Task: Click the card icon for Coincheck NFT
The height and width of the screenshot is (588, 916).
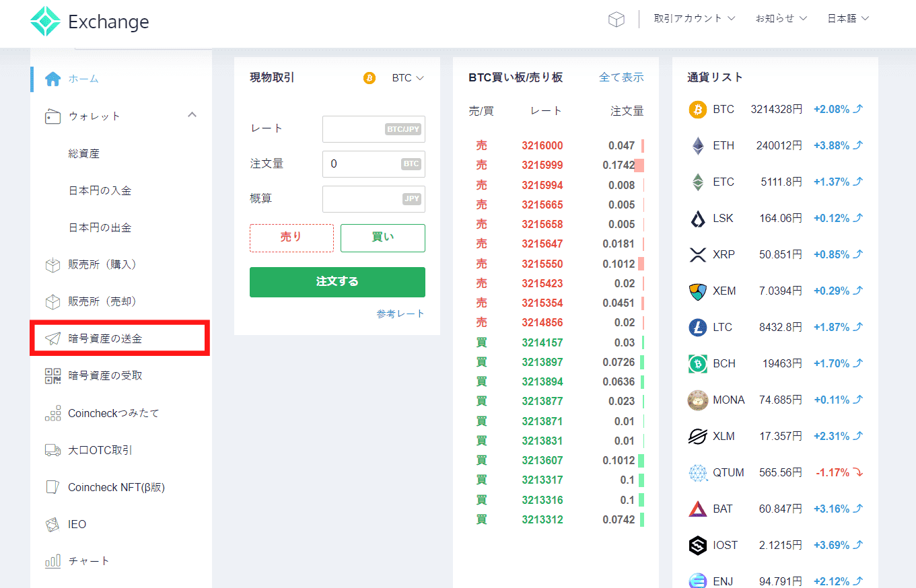Action: [52, 487]
